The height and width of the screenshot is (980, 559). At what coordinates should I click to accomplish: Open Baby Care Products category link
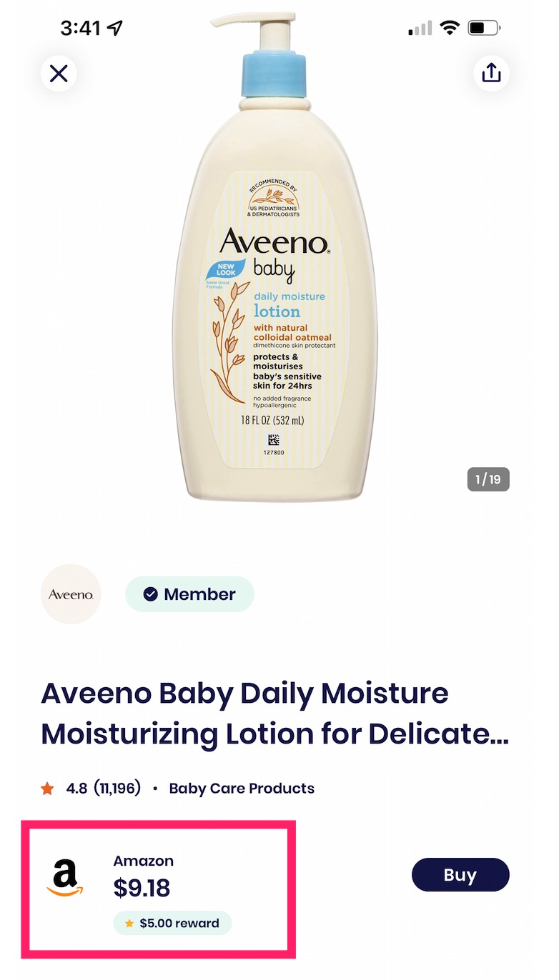click(242, 789)
